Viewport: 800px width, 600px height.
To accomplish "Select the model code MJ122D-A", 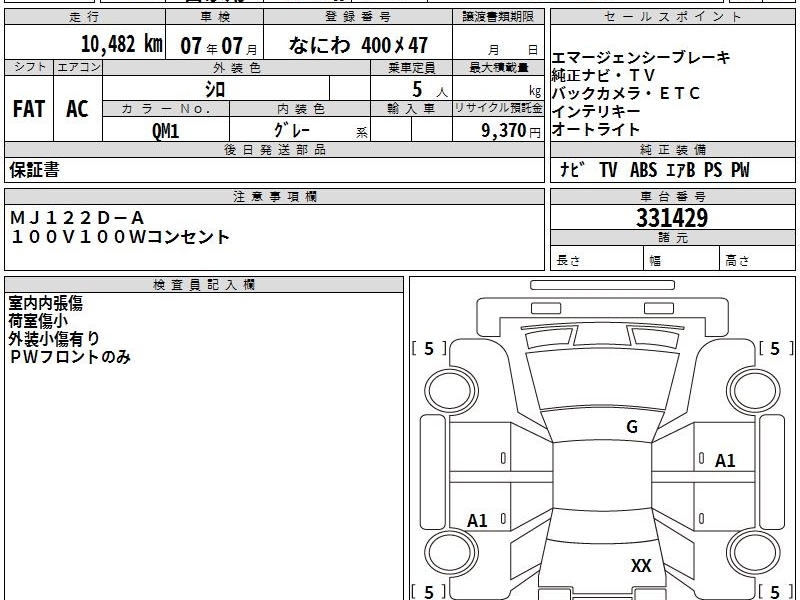I will [77, 218].
